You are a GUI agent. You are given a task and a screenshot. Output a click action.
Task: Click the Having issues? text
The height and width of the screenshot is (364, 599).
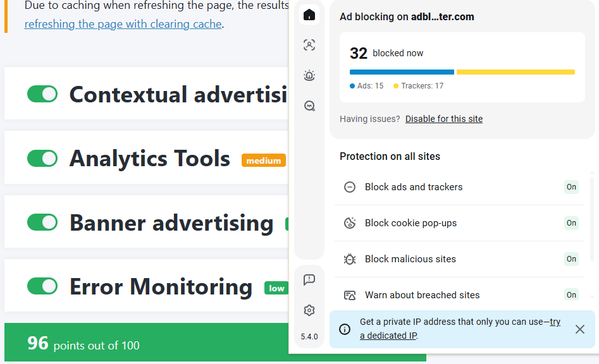click(x=370, y=119)
